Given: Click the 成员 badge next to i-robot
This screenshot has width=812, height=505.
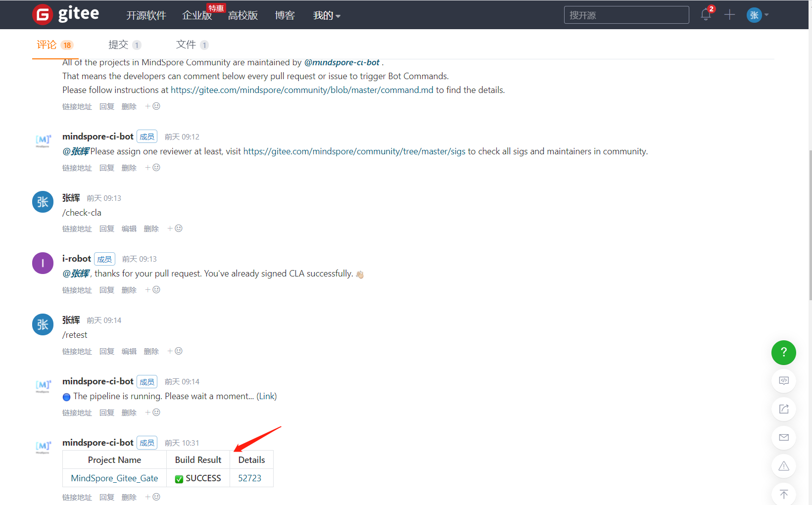Looking at the screenshot, I should [104, 259].
